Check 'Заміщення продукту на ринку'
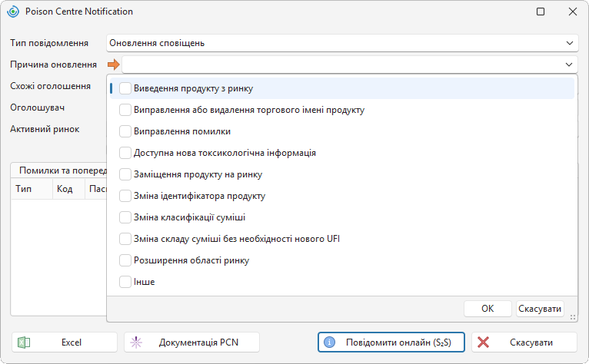This screenshot has width=589, height=364. pyautogui.click(x=125, y=174)
